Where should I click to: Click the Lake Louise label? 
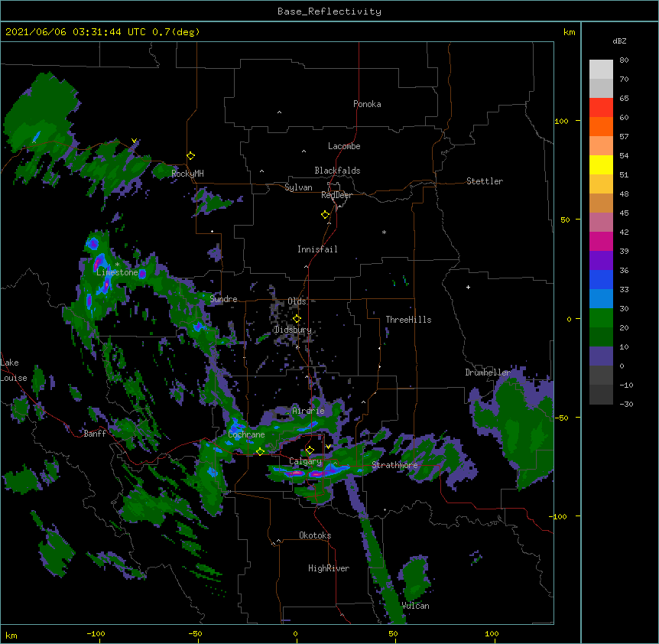tap(14, 370)
